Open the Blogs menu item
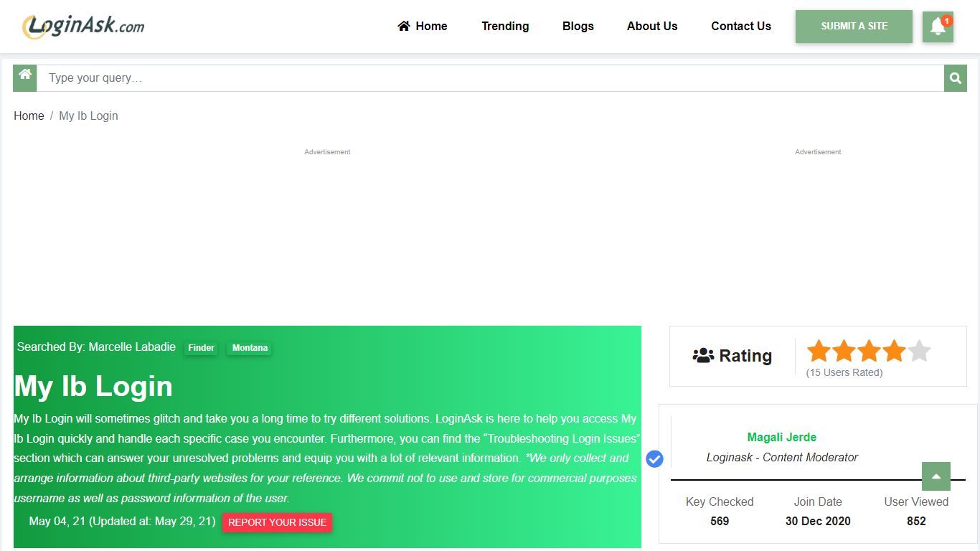 578,27
